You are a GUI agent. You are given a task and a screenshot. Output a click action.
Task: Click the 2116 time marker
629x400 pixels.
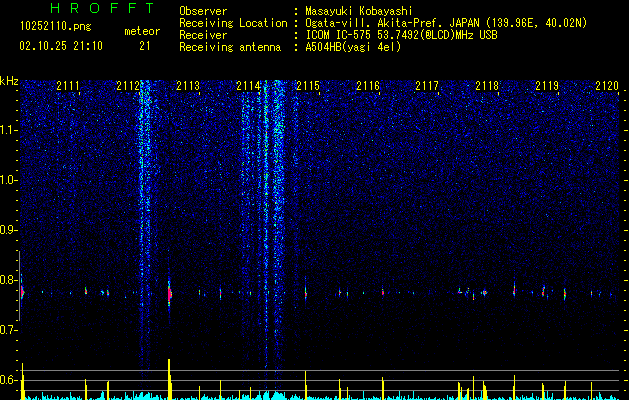click(x=368, y=86)
